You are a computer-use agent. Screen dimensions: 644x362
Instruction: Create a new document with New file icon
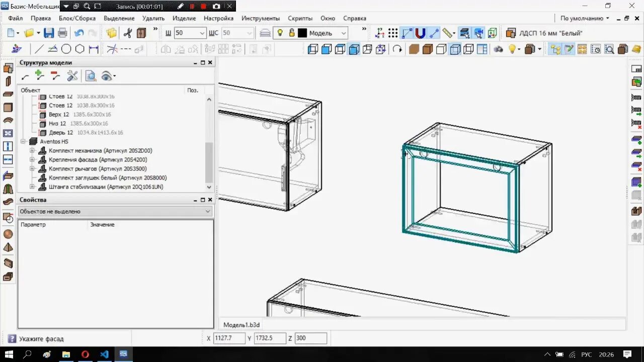[x=11, y=33]
